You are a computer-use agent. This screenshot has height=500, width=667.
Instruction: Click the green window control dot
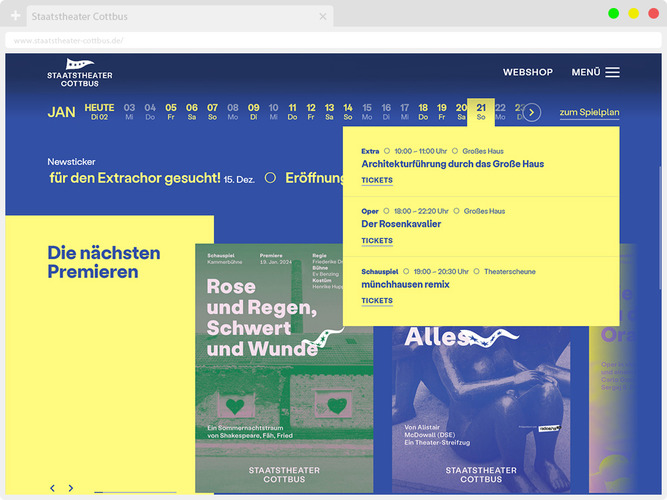(613, 13)
